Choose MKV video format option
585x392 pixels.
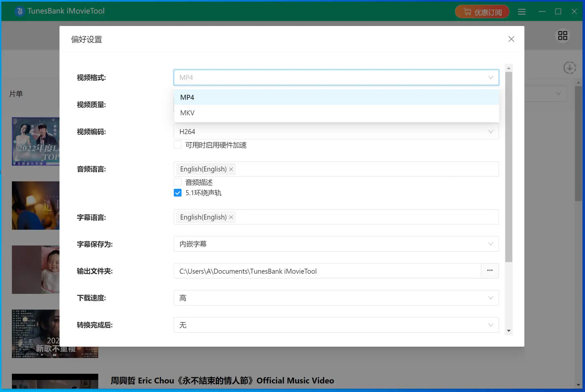click(336, 113)
